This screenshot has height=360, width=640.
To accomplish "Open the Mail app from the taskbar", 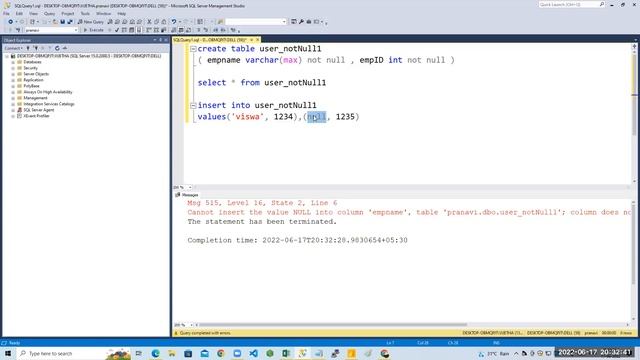I will (204, 353).
